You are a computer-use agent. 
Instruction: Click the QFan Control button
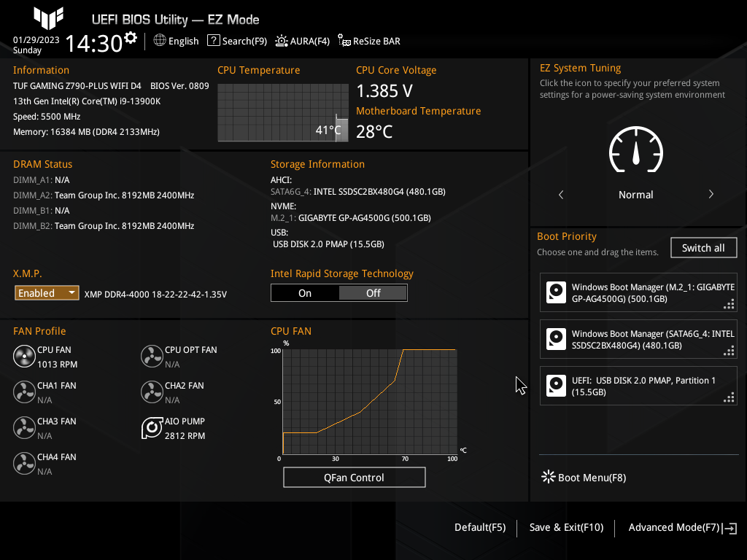pyautogui.click(x=354, y=477)
